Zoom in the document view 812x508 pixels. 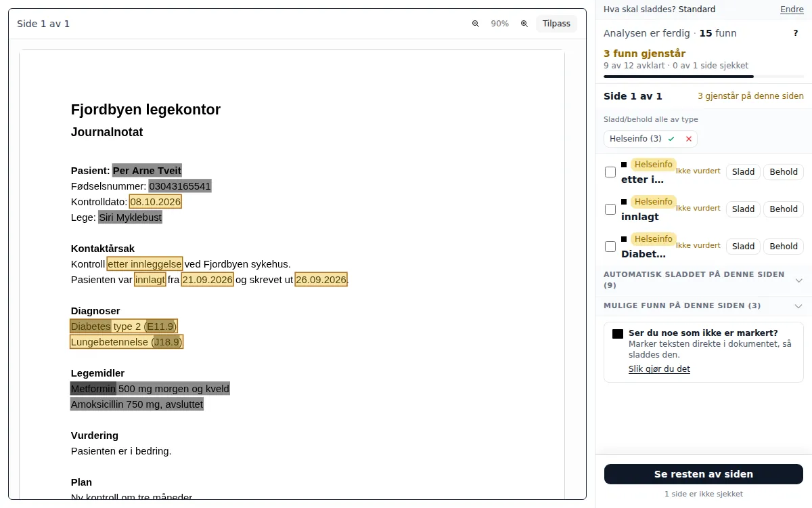[524, 24]
